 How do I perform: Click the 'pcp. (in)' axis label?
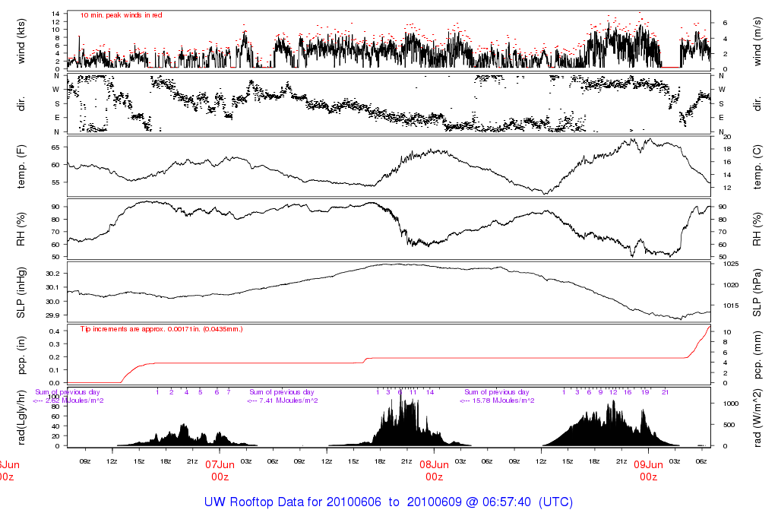coord(21,356)
